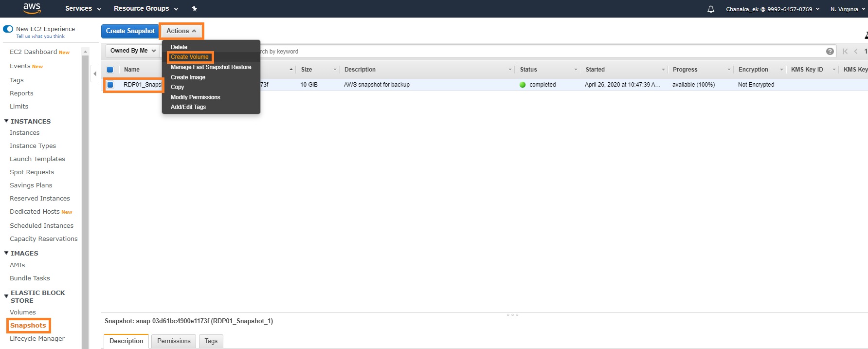This screenshot has height=349, width=868.
Task: Expand the Services menu in top bar
Action: [x=83, y=8]
